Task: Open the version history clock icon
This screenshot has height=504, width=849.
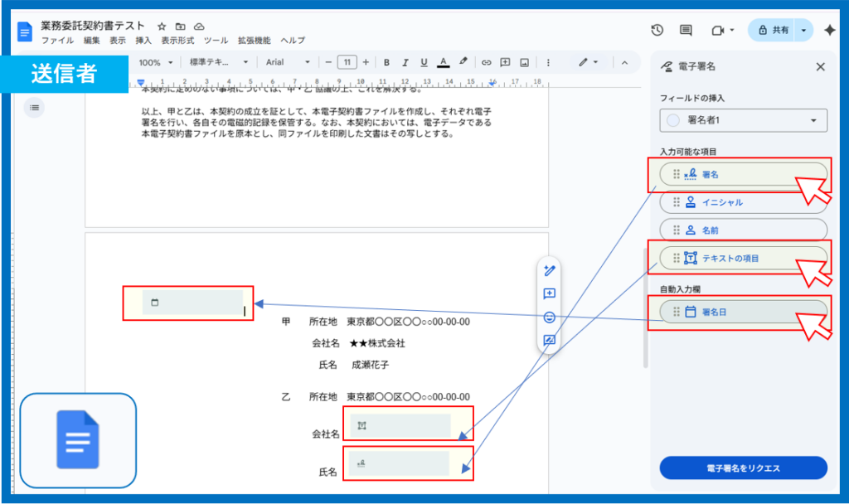Action: [657, 30]
